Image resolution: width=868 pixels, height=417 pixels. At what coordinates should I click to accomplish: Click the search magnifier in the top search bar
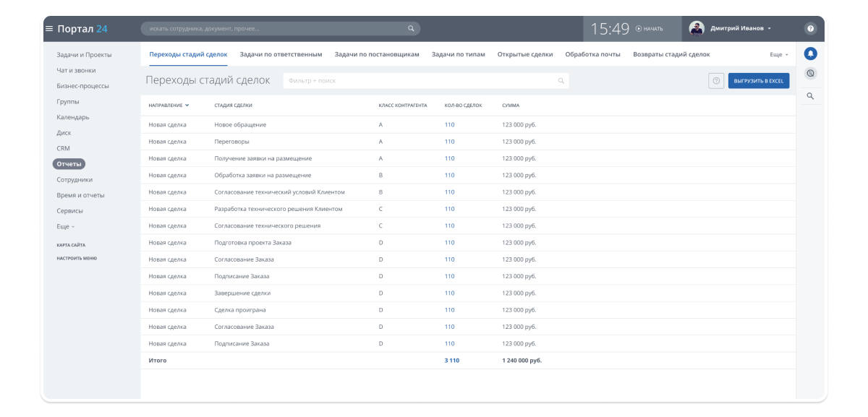(x=411, y=29)
